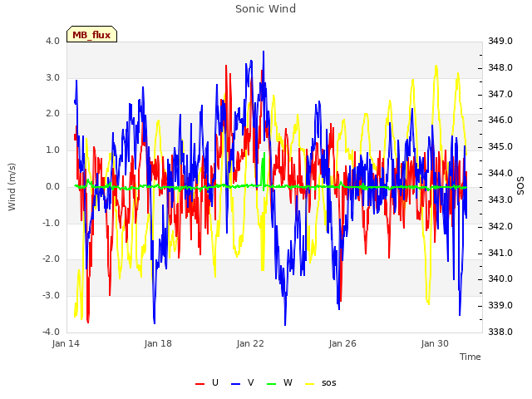Click the 349.0 right axis value
532x399 pixels.
click(500, 41)
